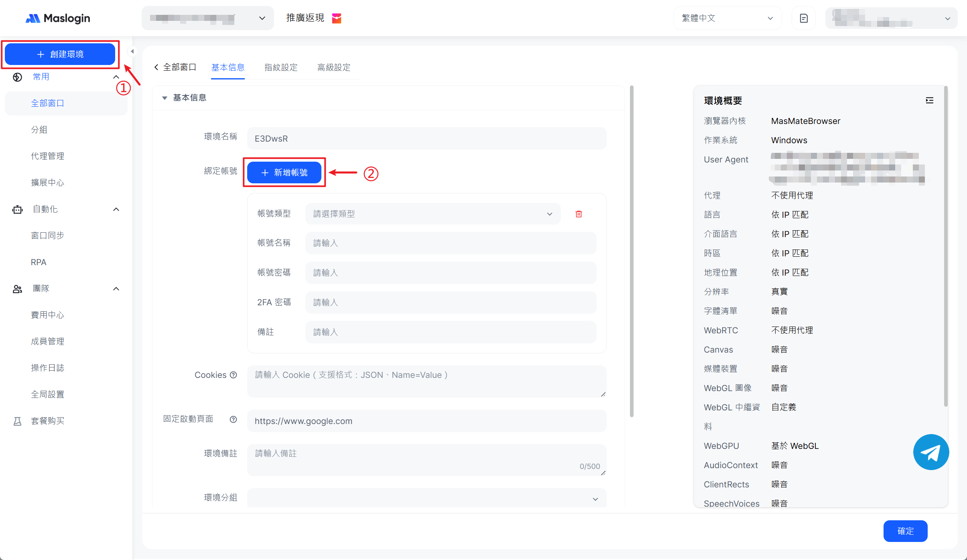967x560 pixels.
Task: Open the Telegram support chat bubble
Action: 930,452
